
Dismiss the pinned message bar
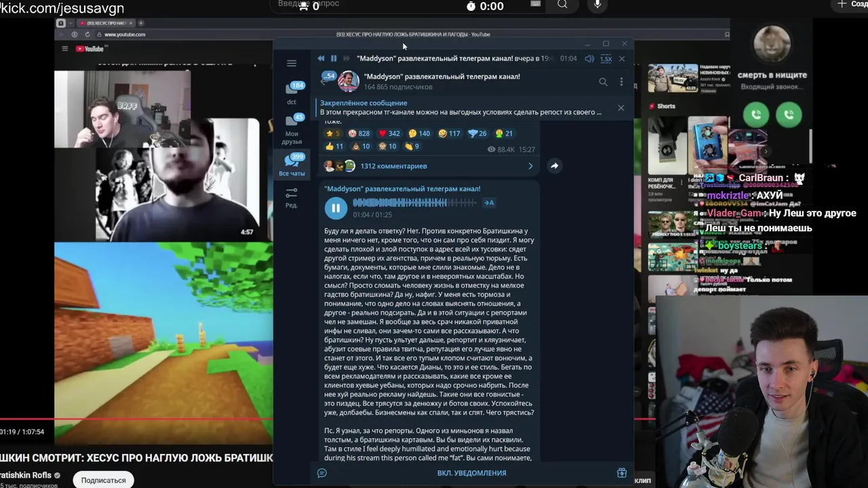pyautogui.click(x=620, y=108)
